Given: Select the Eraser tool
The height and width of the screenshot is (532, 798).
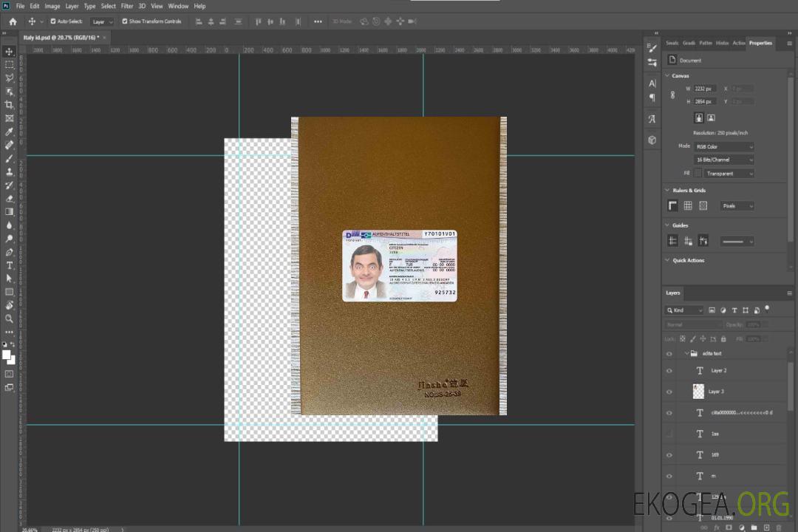Looking at the screenshot, I should (9, 199).
